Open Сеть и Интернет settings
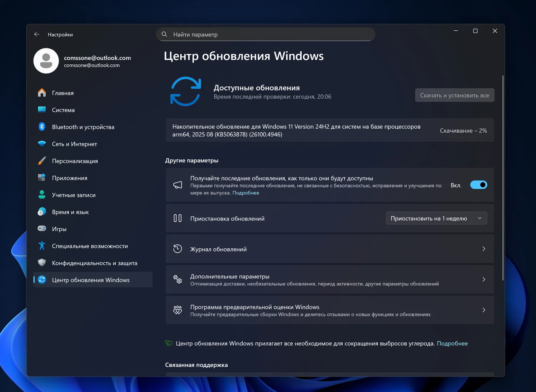The image size is (536, 392). tap(93, 144)
